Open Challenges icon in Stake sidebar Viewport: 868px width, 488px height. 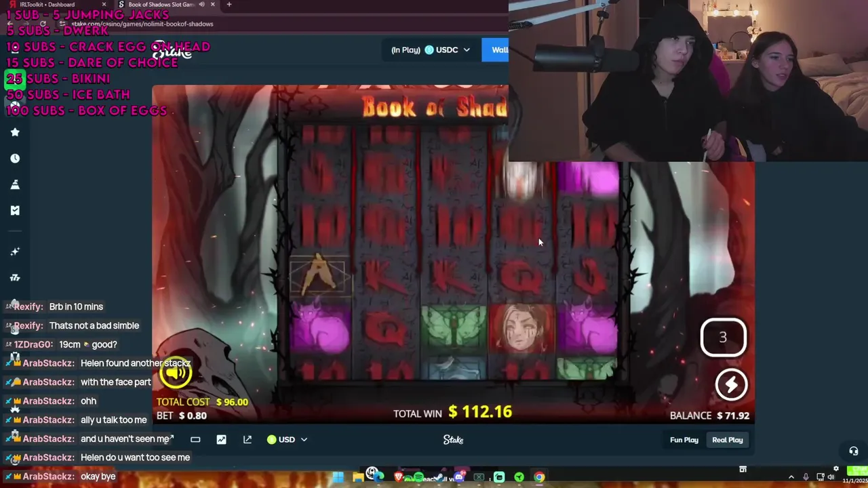click(15, 184)
